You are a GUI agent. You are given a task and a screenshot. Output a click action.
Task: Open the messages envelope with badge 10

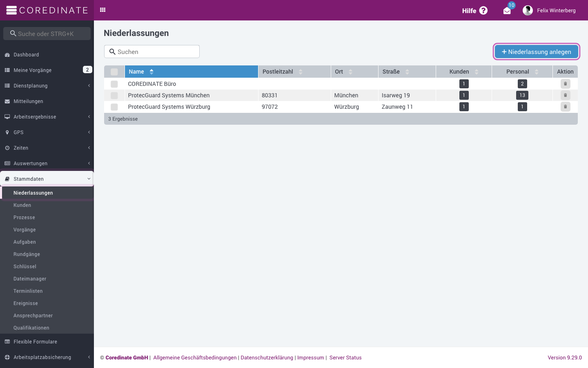(x=507, y=11)
